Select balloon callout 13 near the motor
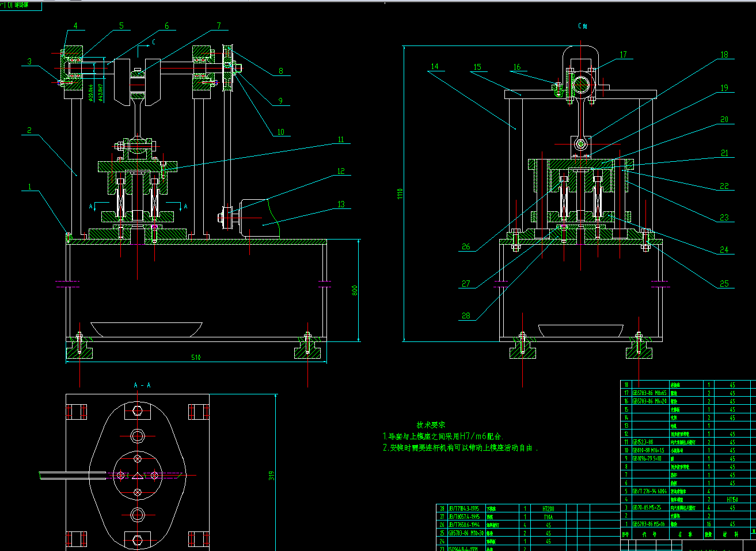This screenshot has height=551, width=756. pos(341,204)
